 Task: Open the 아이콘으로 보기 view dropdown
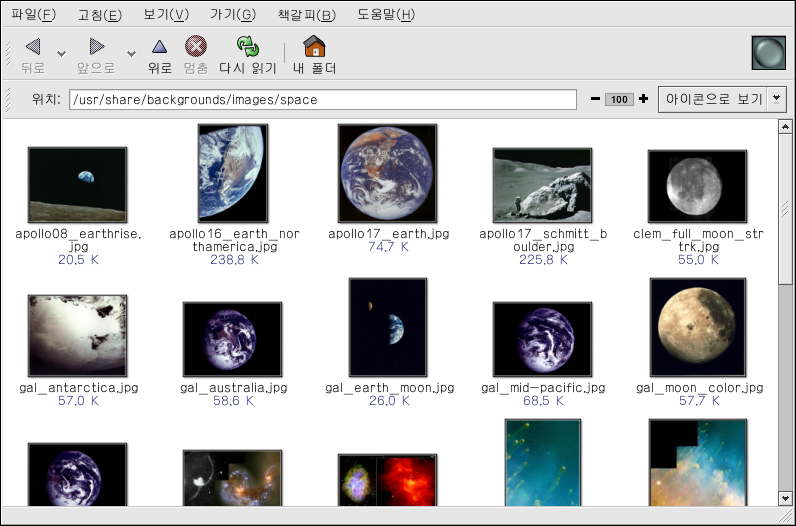pos(721,99)
